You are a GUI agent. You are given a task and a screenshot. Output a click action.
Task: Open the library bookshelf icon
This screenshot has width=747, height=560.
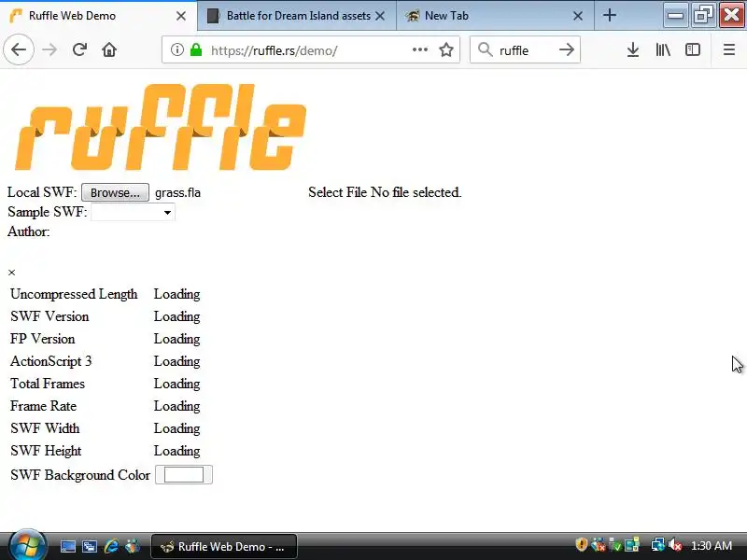tap(663, 49)
